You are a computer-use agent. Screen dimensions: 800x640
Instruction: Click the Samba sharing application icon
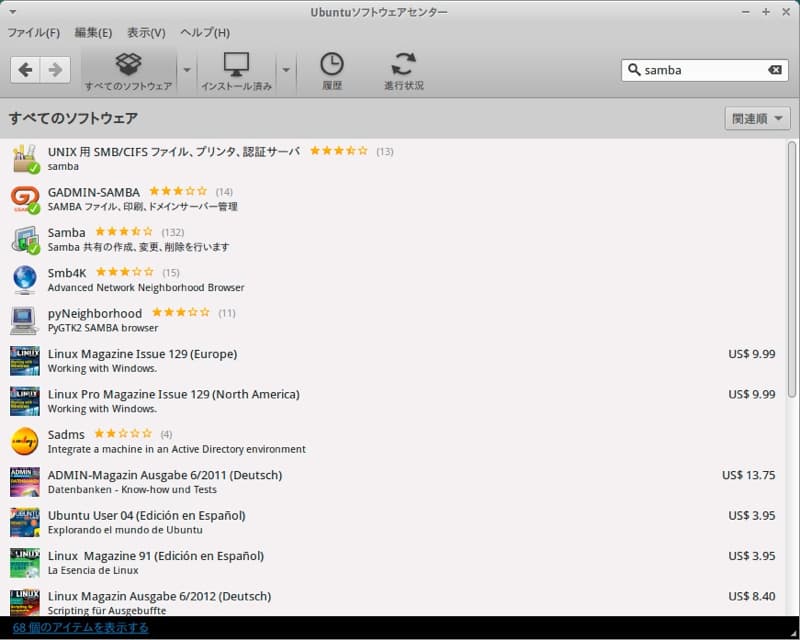click(x=25, y=239)
